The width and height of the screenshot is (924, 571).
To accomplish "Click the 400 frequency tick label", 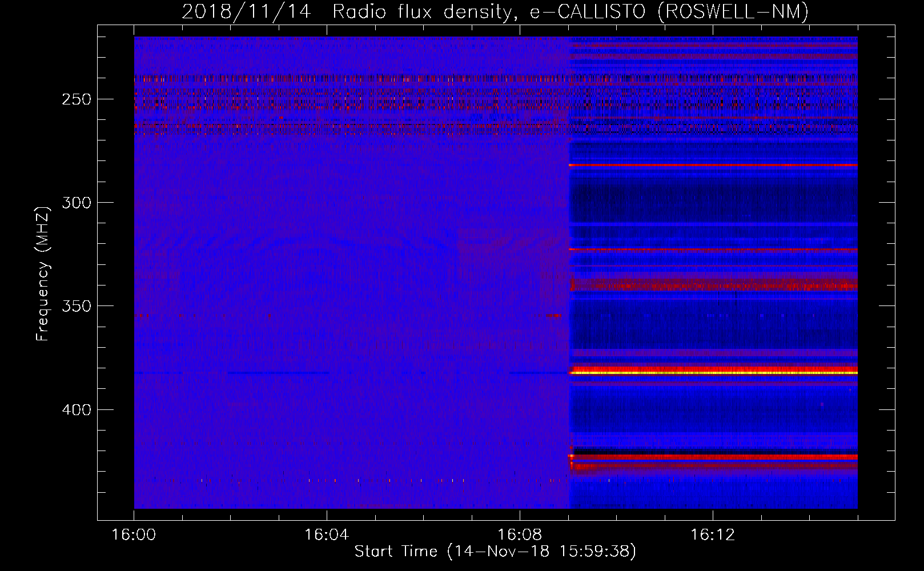I will tap(77, 410).
